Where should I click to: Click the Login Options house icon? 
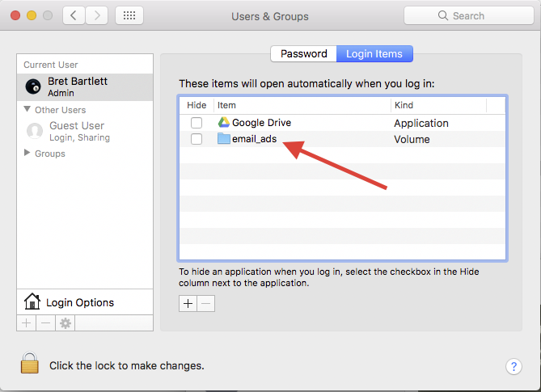pos(32,302)
